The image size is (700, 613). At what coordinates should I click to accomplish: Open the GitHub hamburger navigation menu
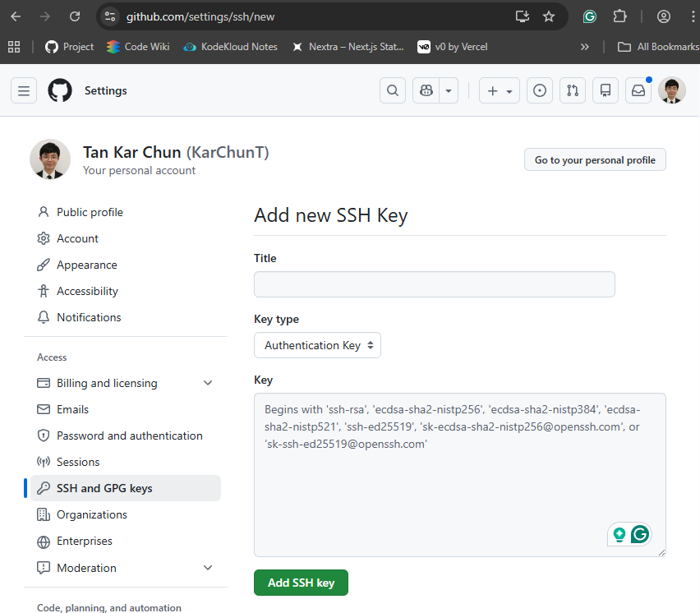[24, 90]
